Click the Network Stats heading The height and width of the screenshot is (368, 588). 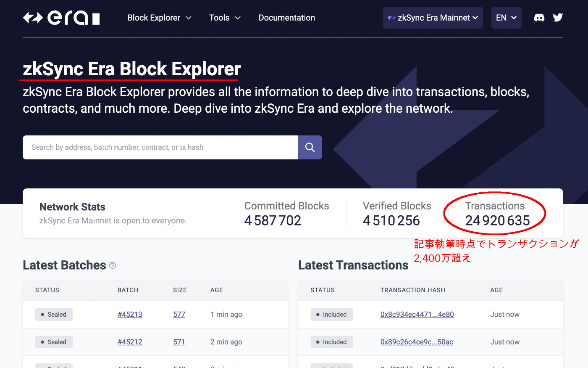point(72,207)
